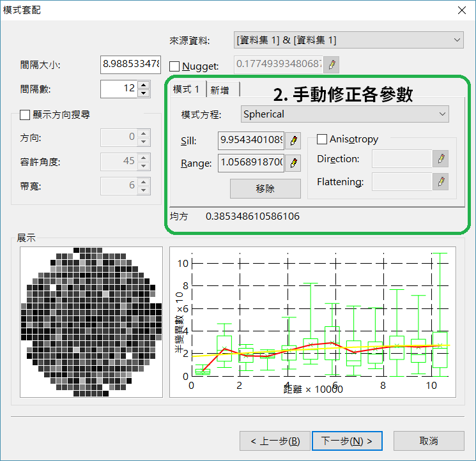Click the 取消 button
Image resolution: width=476 pixels, height=461 pixels.
(x=429, y=441)
